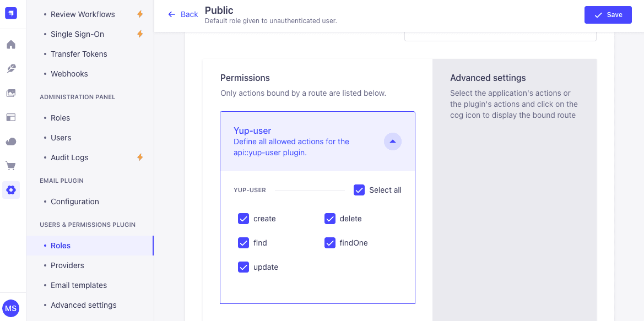Viewport: 644px width, 321px height.
Task: Switch to the Providers section
Action: 67,265
